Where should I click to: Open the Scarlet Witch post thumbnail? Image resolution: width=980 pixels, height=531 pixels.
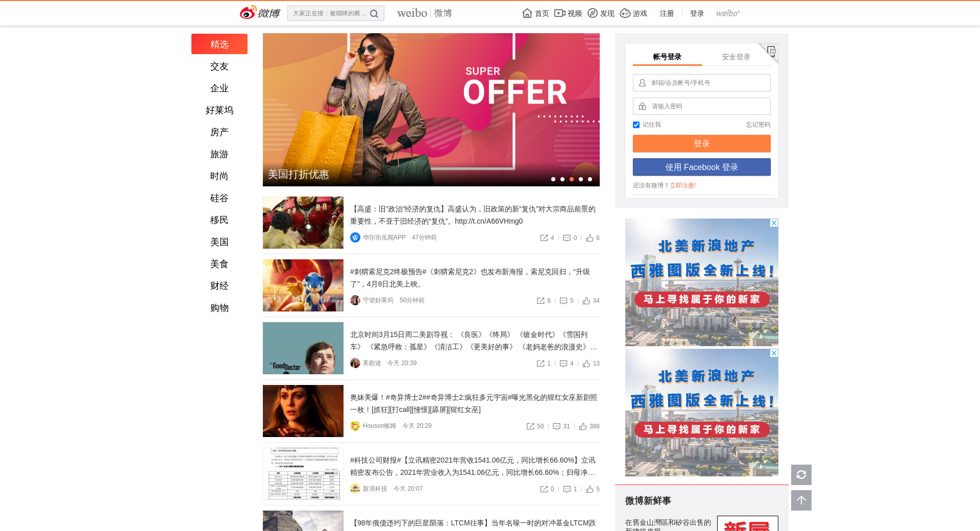[x=303, y=411]
